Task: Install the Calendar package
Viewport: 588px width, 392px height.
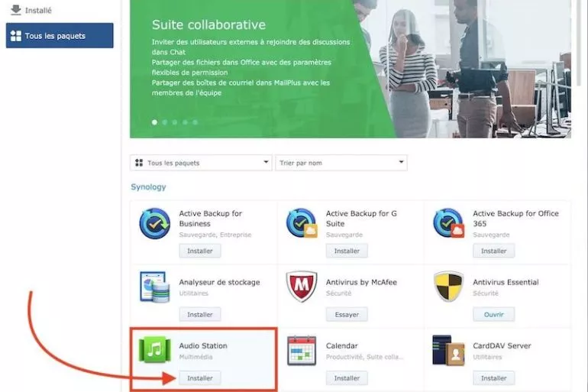Action: tap(347, 378)
